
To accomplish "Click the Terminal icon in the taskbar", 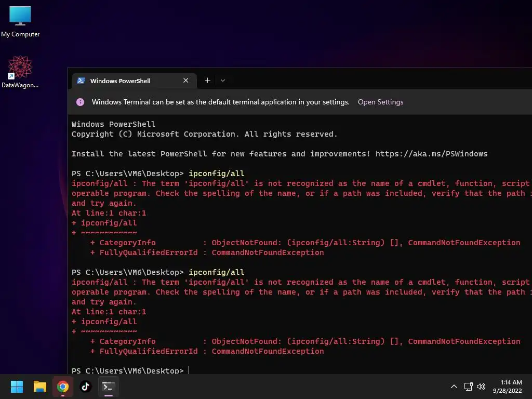I will (109, 387).
